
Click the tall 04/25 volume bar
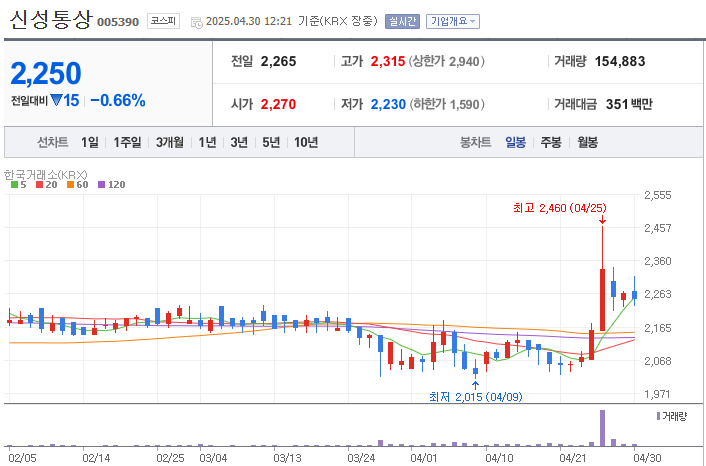click(x=602, y=428)
